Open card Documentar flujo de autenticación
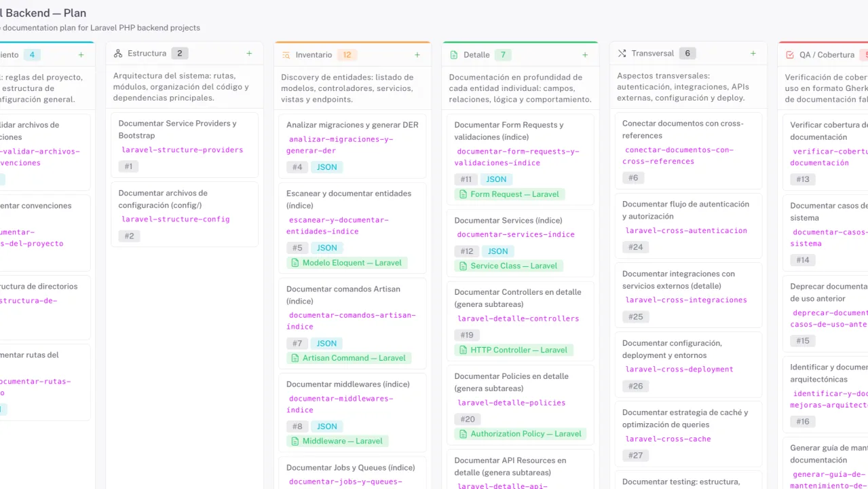This screenshot has width=868, height=489. click(x=688, y=226)
